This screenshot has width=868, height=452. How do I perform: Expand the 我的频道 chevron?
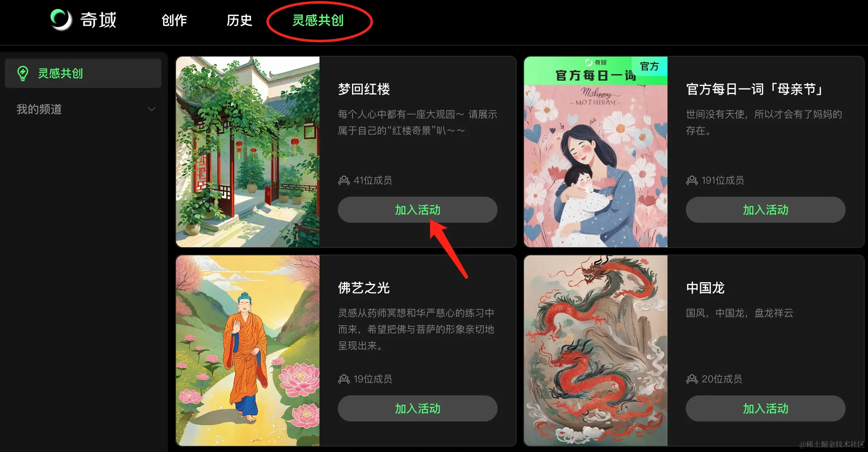tap(152, 109)
